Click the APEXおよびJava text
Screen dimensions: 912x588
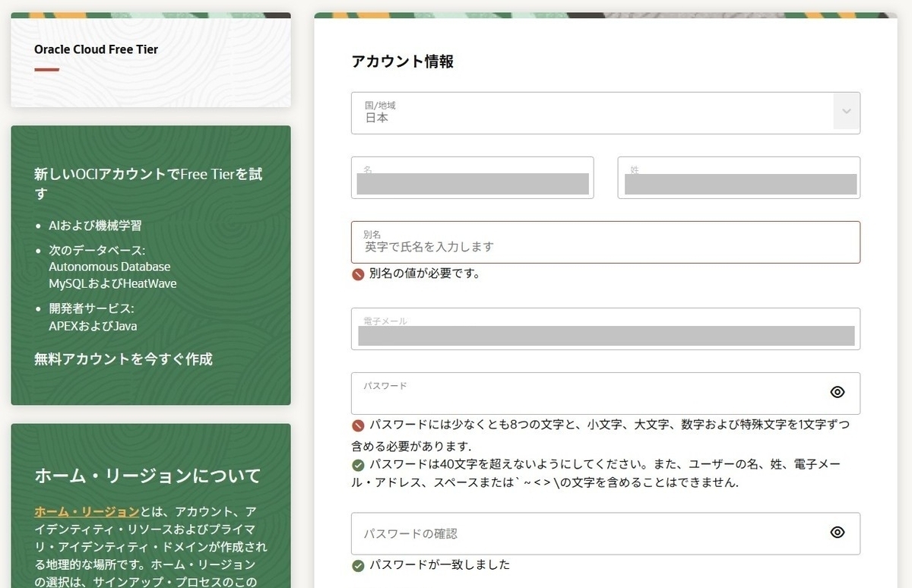click(93, 326)
